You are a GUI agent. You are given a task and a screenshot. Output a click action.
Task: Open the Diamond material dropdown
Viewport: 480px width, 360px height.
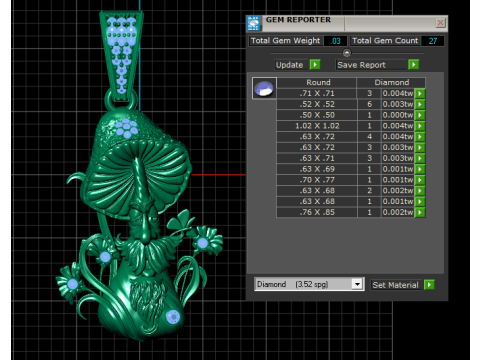(x=357, y=284)
